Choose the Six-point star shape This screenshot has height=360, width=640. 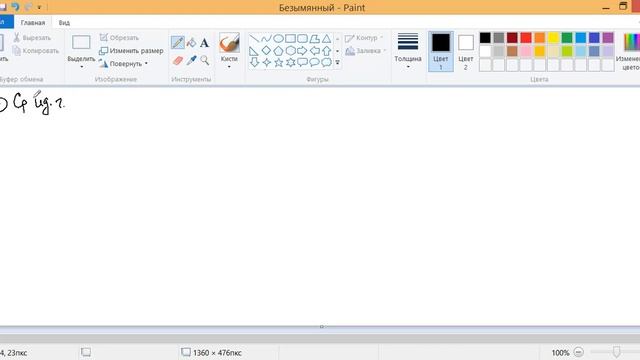coord(290,62)
